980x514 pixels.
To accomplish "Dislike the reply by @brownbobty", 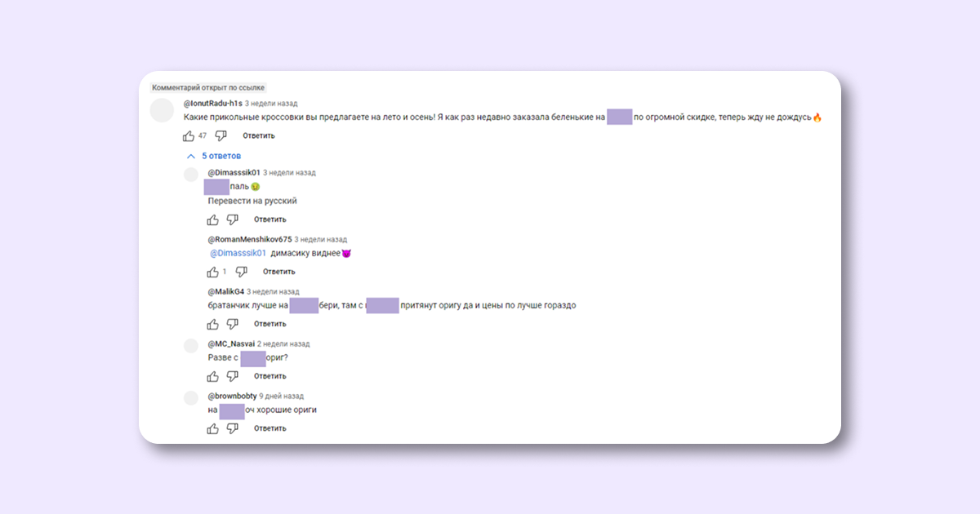I will point(233,428).
